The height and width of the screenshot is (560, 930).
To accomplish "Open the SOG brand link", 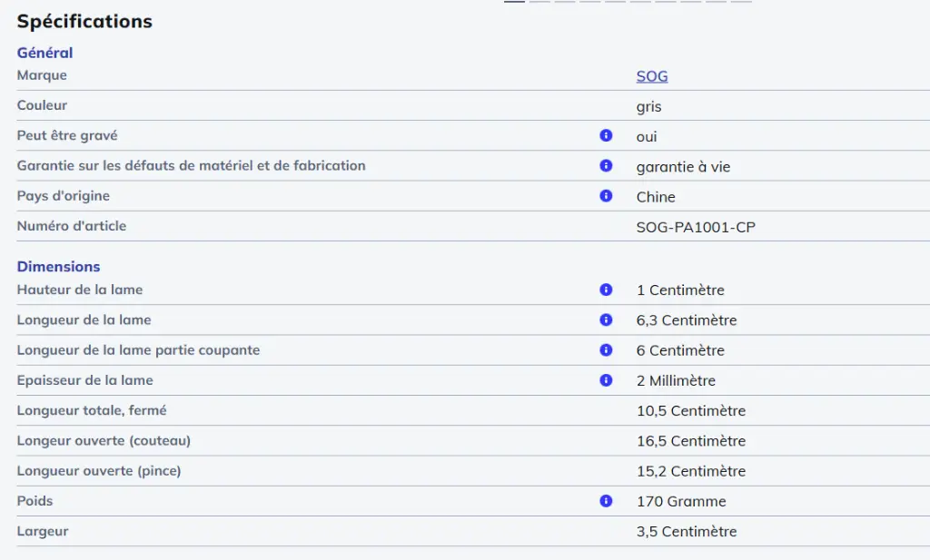I will 651,76.
